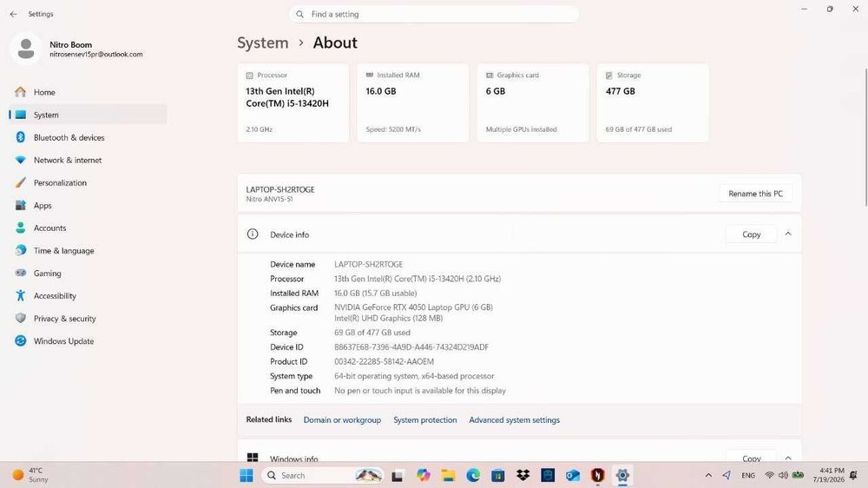
Task: Click the back arrow in Settings
Action: tap(13, 14)
